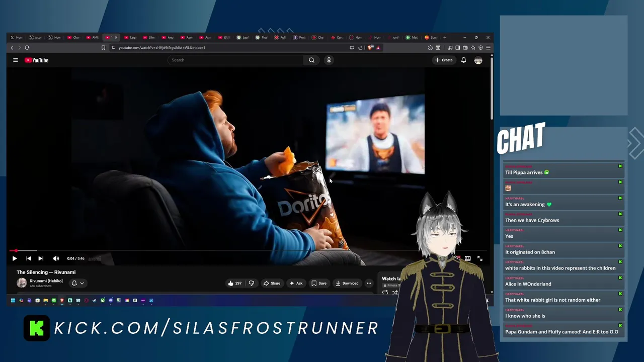This screenshot has height=362, width=644.
Task: Toggle the playlist shuffle icon
Action: pos(395,293)
